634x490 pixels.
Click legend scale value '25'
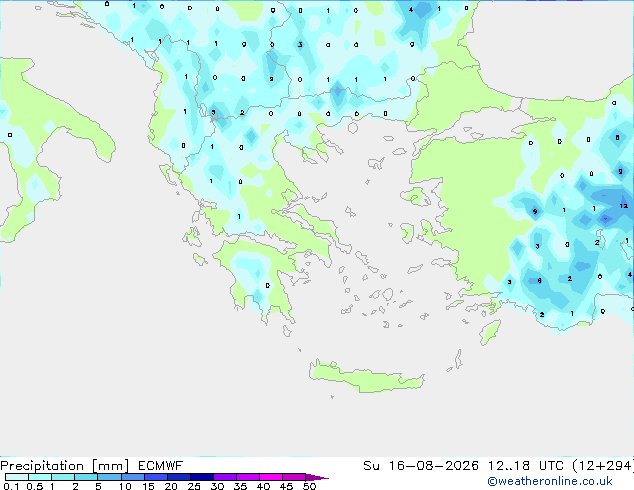point(194,486)
